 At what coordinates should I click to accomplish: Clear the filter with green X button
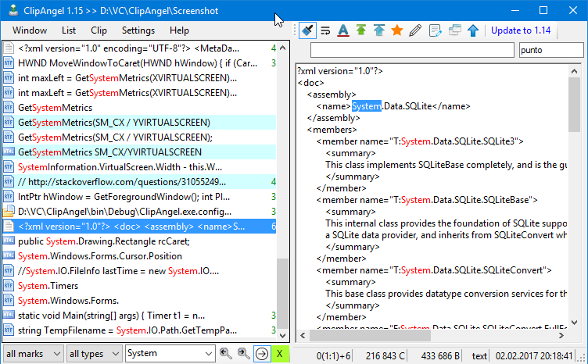[280, 354]
